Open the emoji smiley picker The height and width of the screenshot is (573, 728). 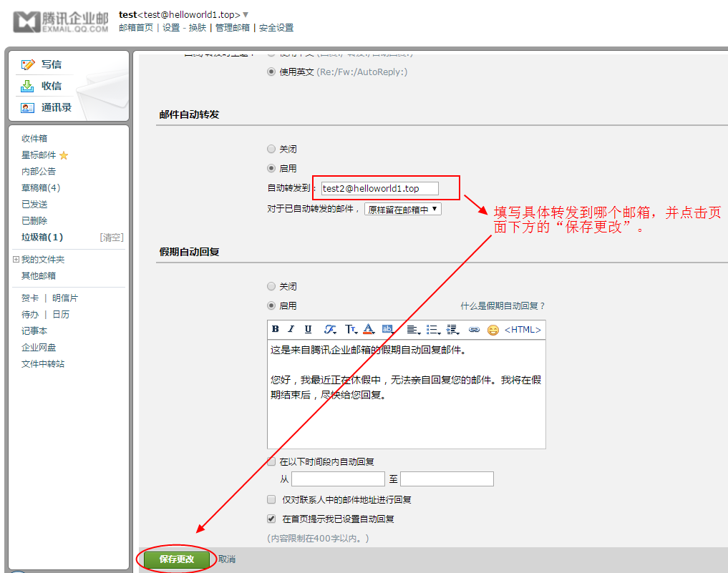point(492,330)
